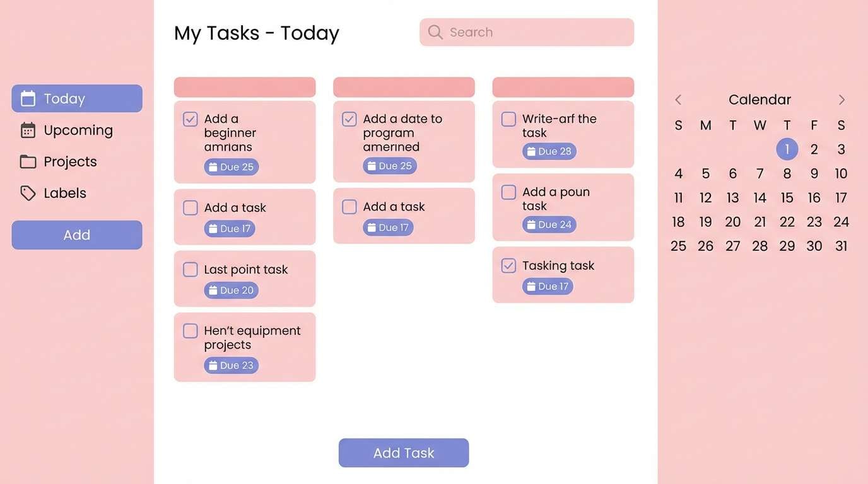The width and height of the screenshot is (868, 484).
Task: Click the magnifier icon in the search bar
Action: (x=435, y=32)
